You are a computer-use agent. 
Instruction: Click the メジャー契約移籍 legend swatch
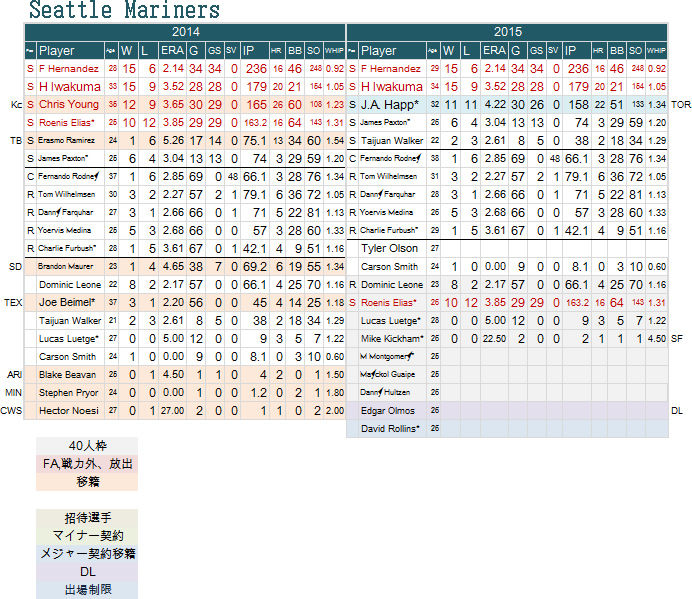(87, 554)
